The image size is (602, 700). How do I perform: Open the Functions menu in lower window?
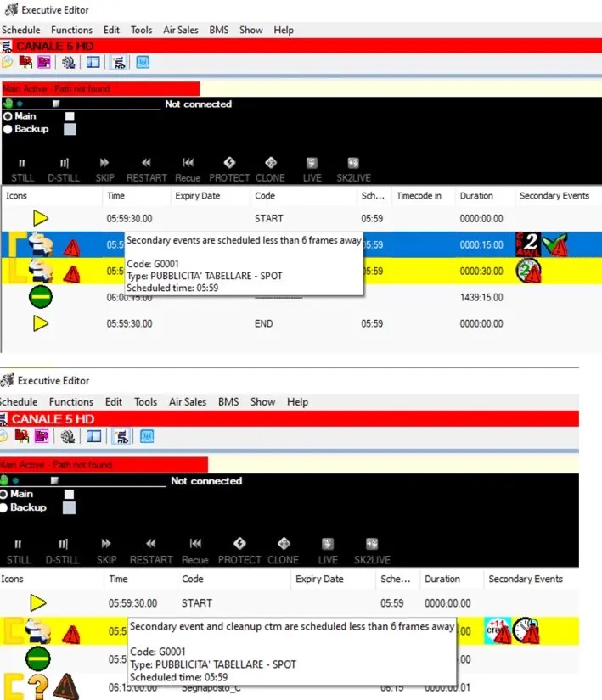click(71, 402)
